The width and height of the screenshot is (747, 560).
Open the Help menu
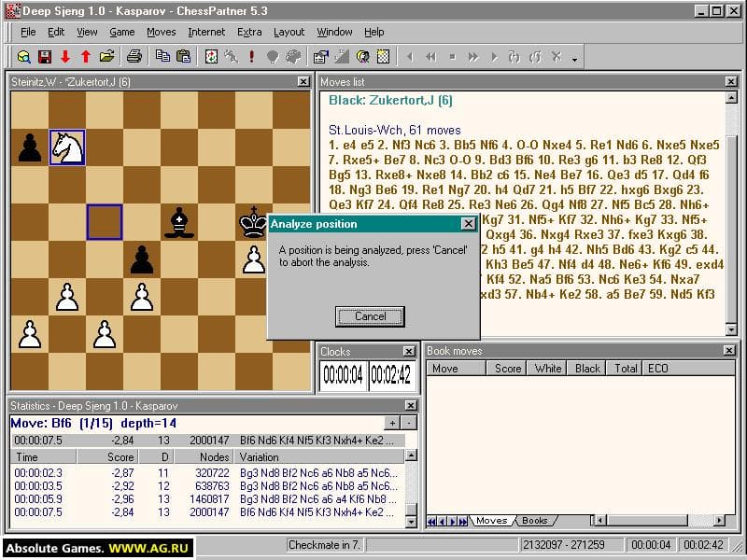tap(374, 32)
